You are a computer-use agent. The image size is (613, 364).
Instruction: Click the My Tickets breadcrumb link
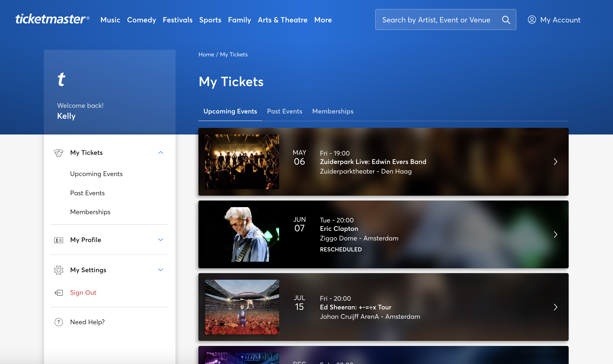pos(234,54)
